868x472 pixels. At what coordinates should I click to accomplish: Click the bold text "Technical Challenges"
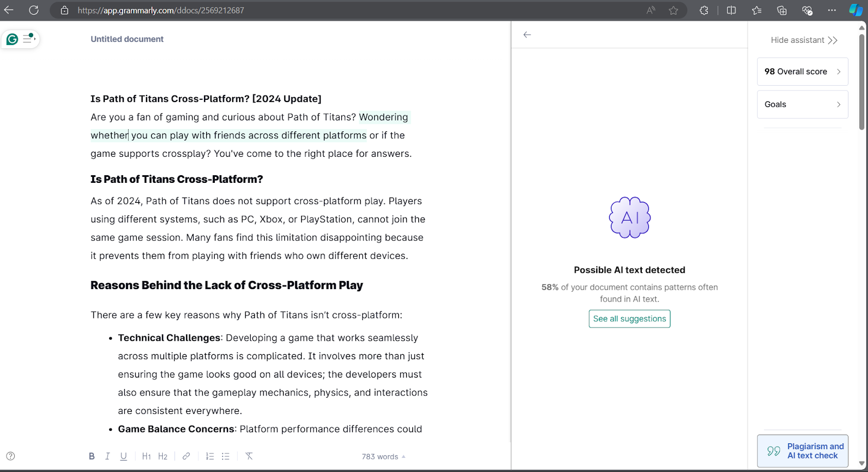(x=169, y=338)
